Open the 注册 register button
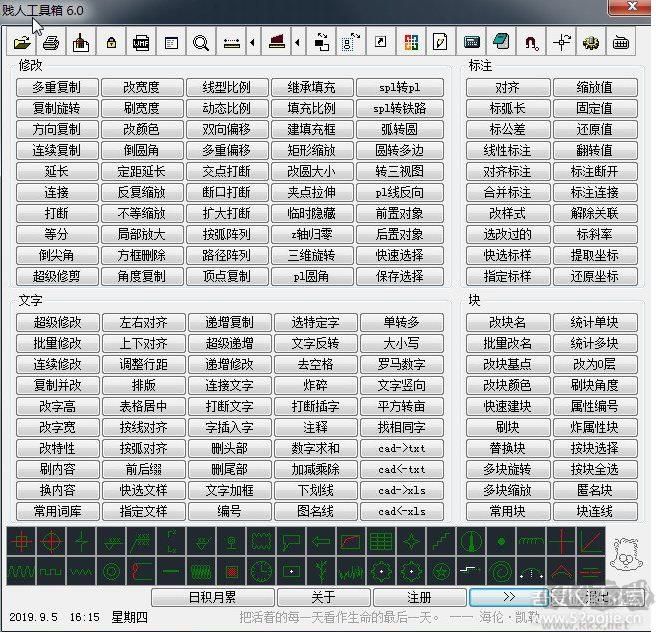The width and height of the screenshot is (656, 632). pos(418,597)
